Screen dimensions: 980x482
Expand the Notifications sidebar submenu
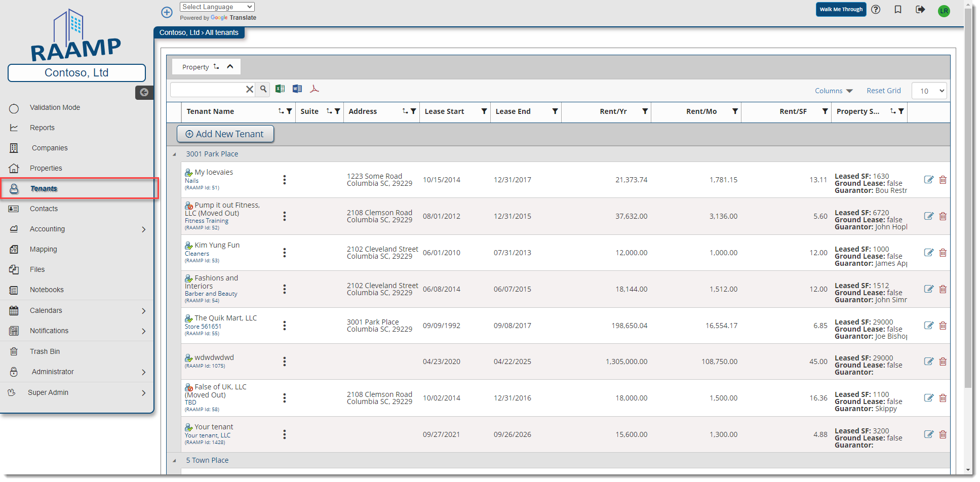tap(144, 331)
